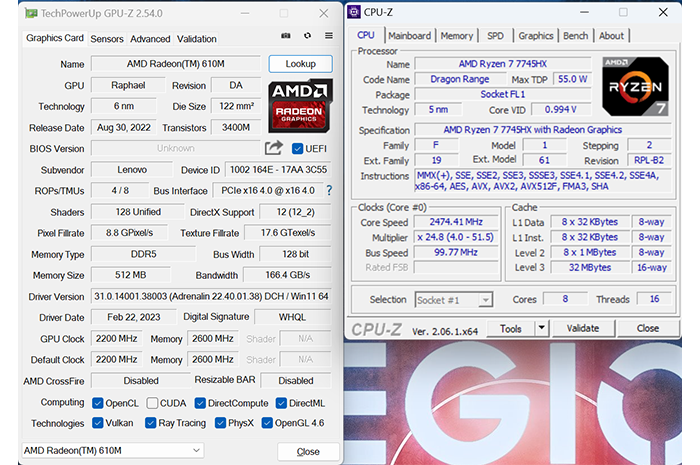
Task: Click the Level 3 cache value 32 MBytes
Action: (x=590, y=267)
